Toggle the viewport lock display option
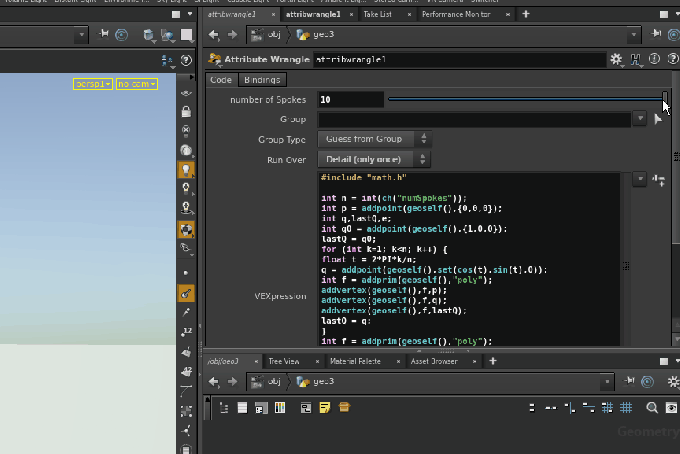Screen dimensions: 680x454 [x=186, y=112]
